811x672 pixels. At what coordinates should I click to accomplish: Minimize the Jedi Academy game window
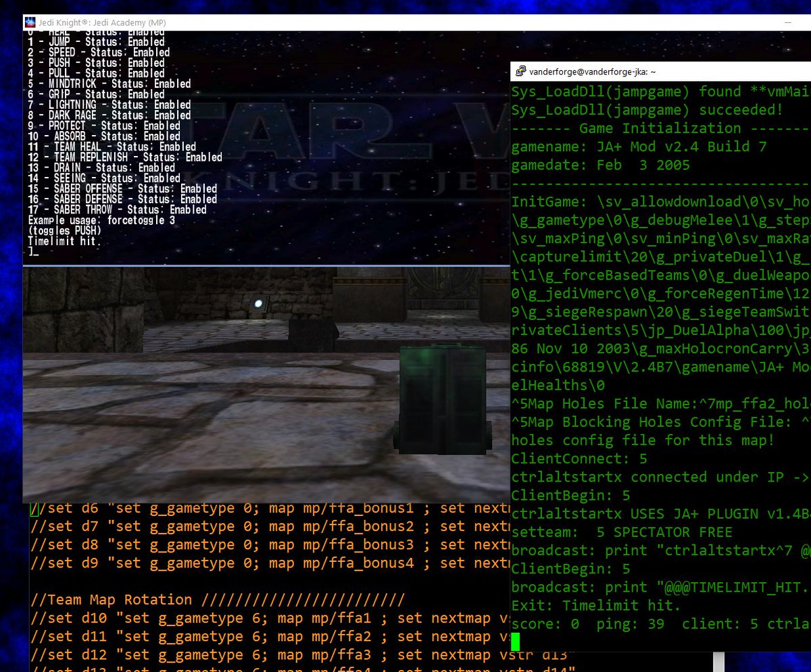(788, 22)
